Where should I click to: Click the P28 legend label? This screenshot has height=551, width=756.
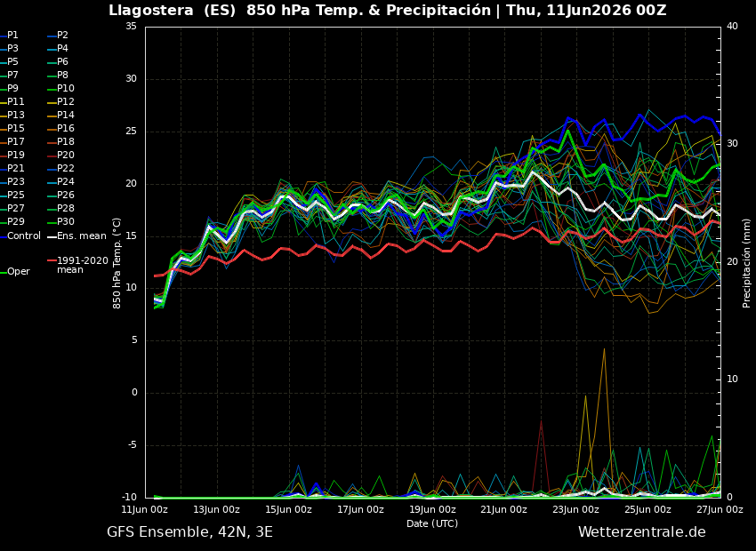[x=66, y=209]
